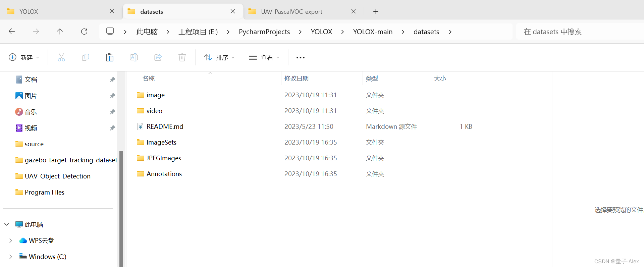Click the Markdown 源文件 type cell
644x267 pixels.
coord(391,126)
